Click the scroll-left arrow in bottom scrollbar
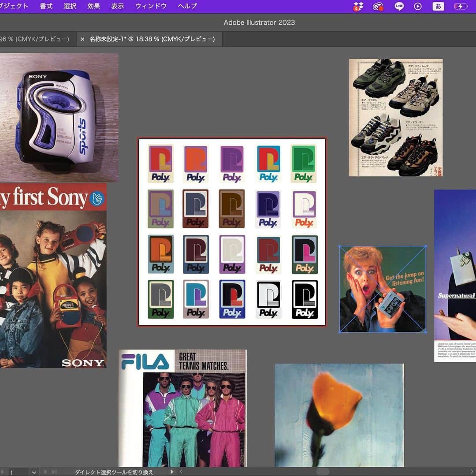476x476 pixels. coord(181,472)
